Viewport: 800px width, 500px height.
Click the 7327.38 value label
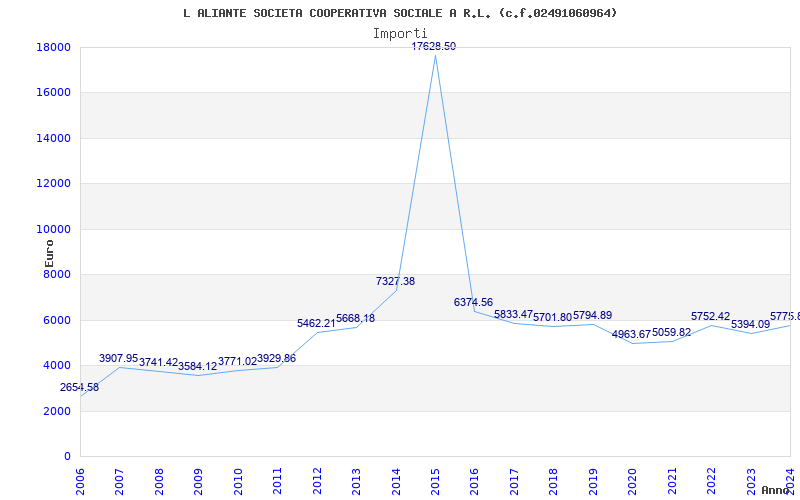point(395,282)
